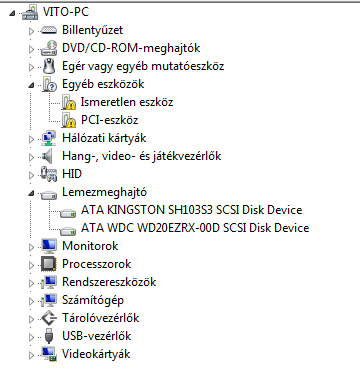360x375 pixels.
Task: Click the processor chip icon
Action: tap(49, 264)
